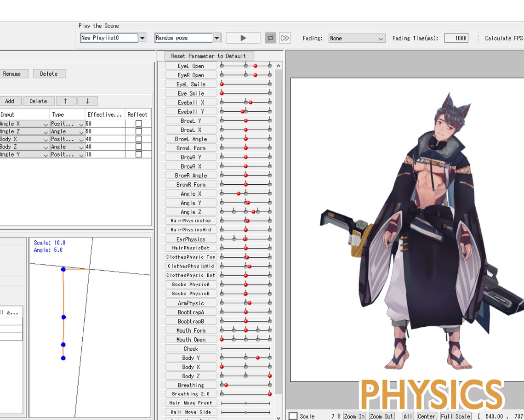524x420 pixels.
Task: Toggle the Scale checkbox in the status bar
Action: point(292,415)
